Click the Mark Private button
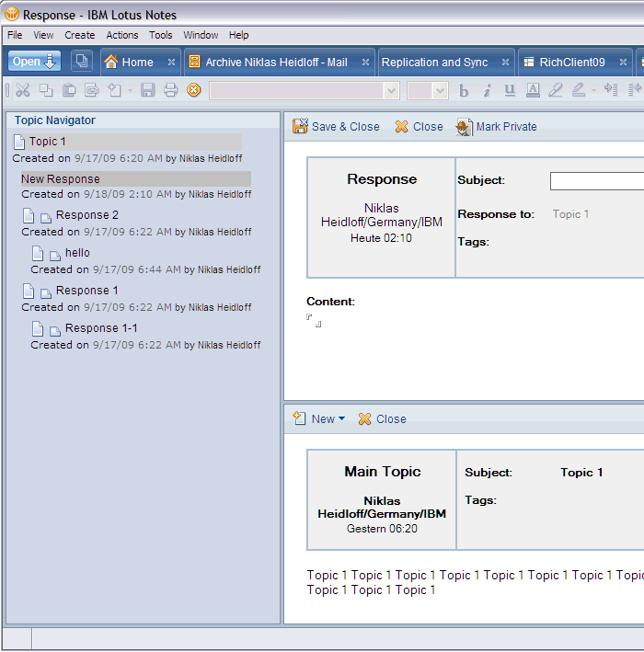This screenshot has height=652, width=644. click(x=497, y=126)
